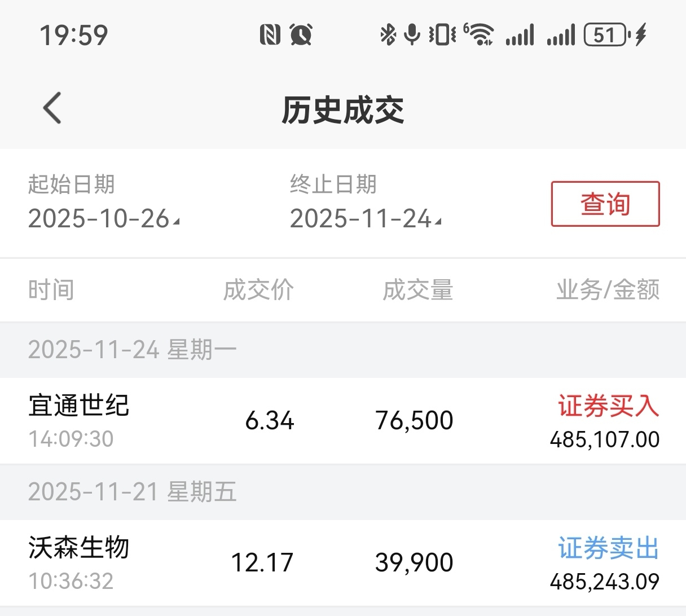Tap the 2025-11-21 星期五 date header

(x=133, y=492)
